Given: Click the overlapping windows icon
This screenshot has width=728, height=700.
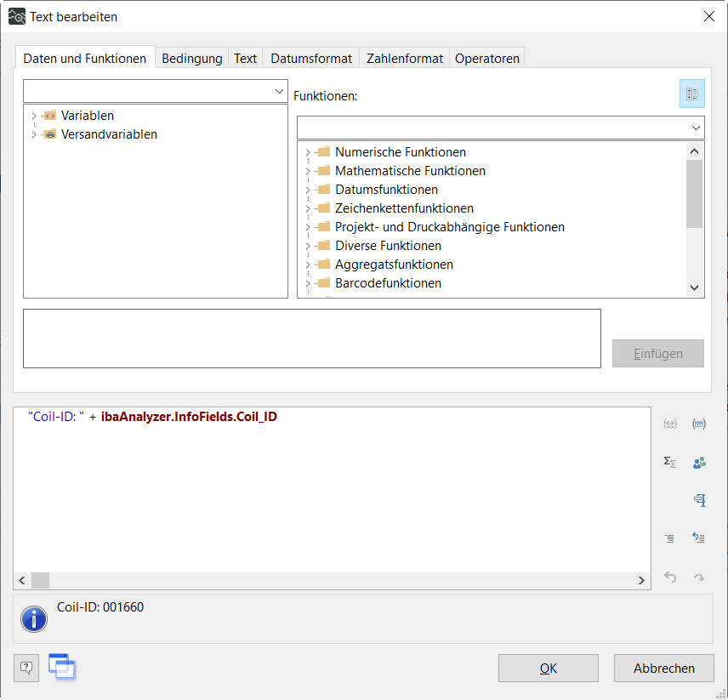Looking at the screenshot, I should pos(62,668).
